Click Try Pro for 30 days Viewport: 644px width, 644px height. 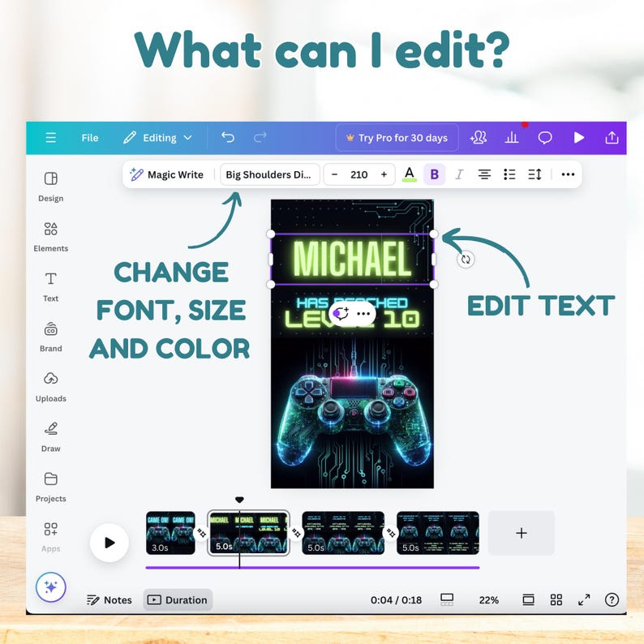[397, 138]
